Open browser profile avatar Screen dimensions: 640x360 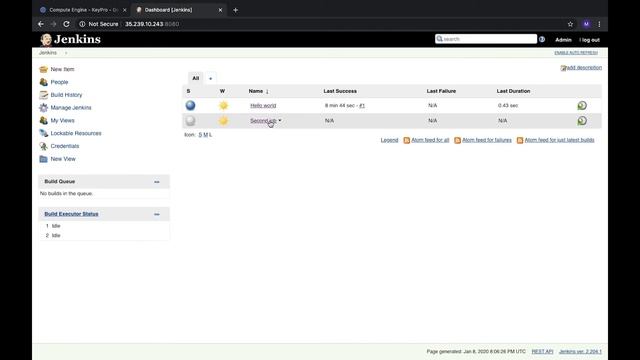586,24
